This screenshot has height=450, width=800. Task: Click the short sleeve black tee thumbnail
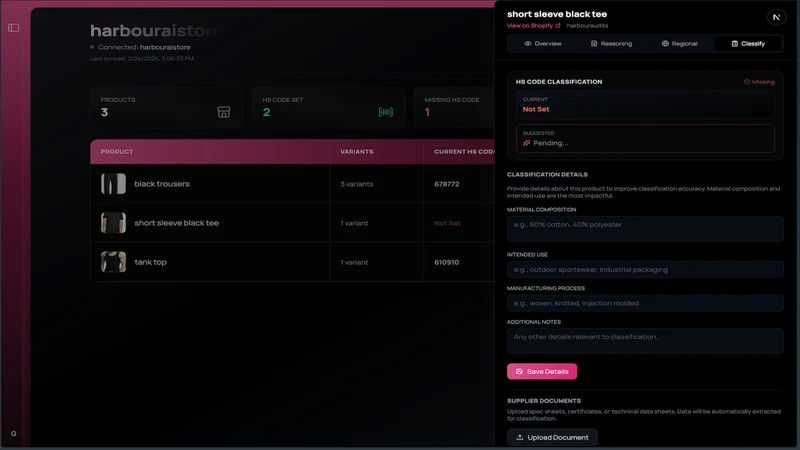click(113, 223)
